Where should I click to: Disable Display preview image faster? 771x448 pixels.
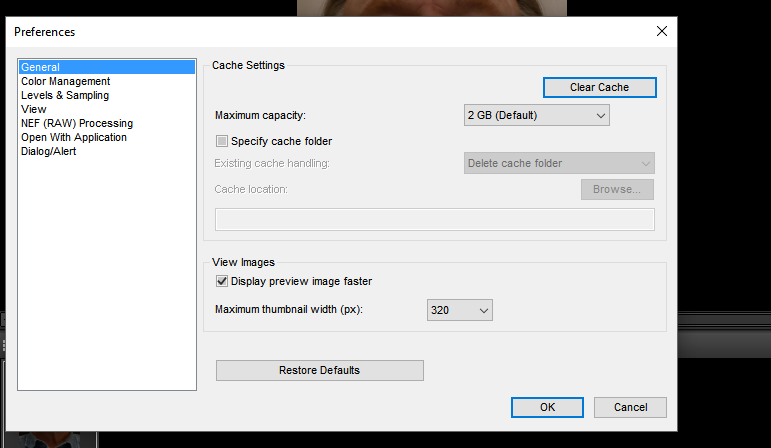[x=223, y=282]
